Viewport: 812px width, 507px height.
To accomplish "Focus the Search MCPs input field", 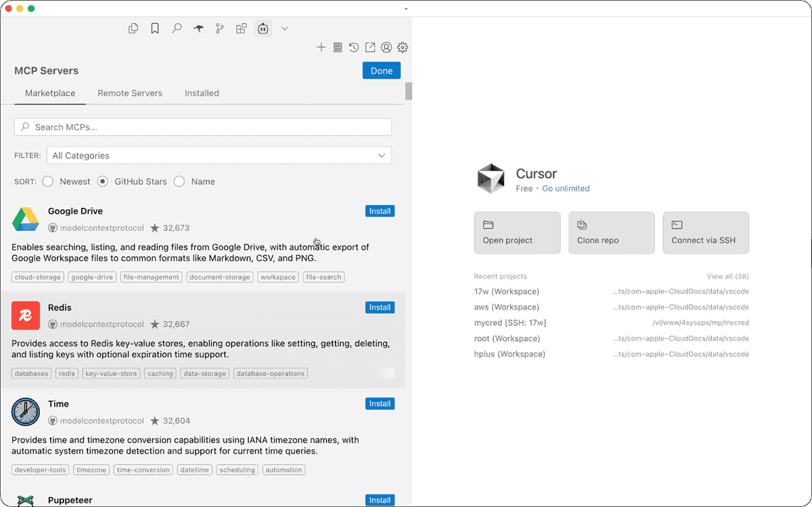I will (203, 127).
